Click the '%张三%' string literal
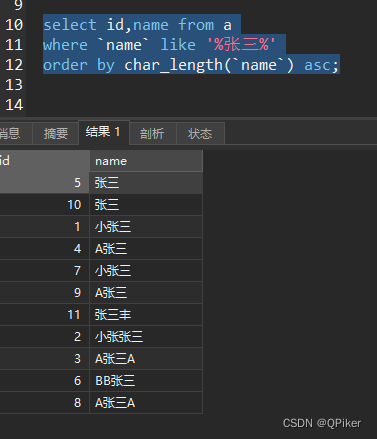This screenshot has width=377, height=439. 241,44
